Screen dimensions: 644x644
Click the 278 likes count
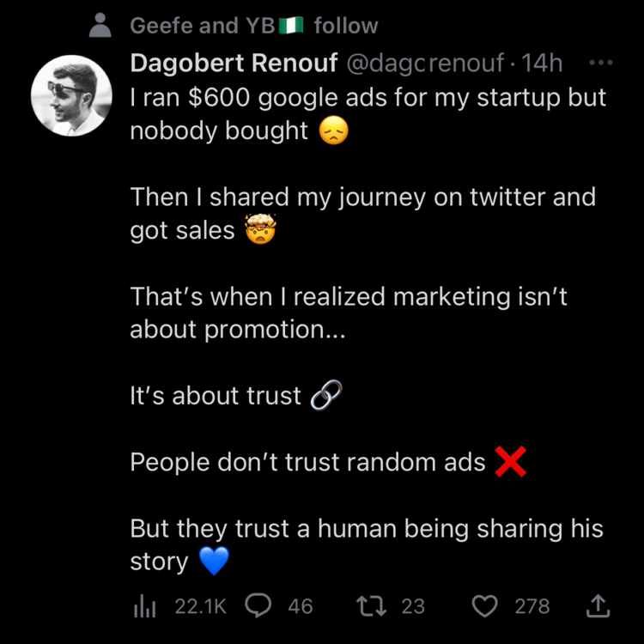tap(532, 606)
